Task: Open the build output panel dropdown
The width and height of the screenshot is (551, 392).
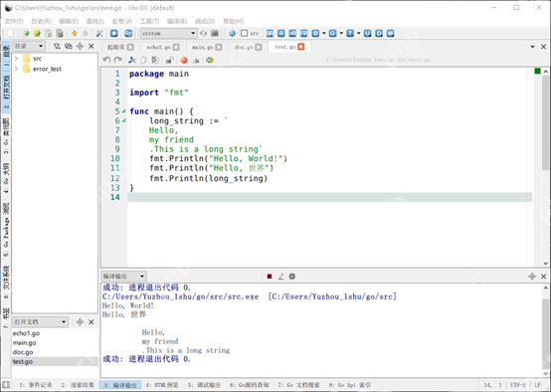Action: pyautogui.click(x=123, y=277)
